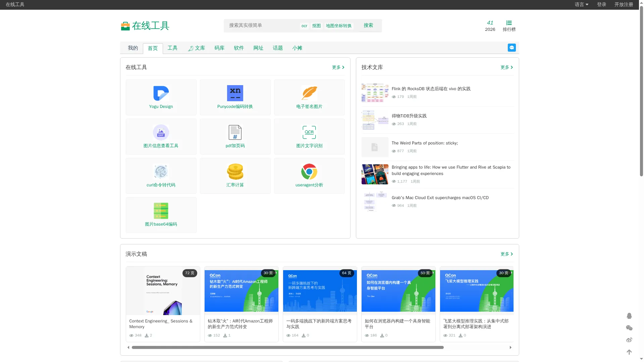The height and width of the screenshot is (362, 644).
Task: Switch to the 码库 tab
Action: click(x=219, y=48)
